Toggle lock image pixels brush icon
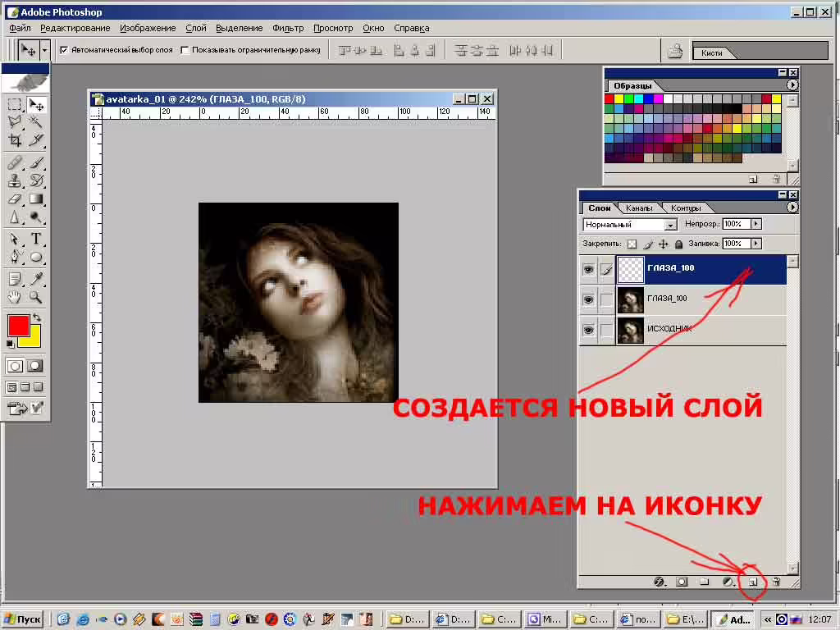Image resolution: width=840 pixels, height=630 pixels. pyautogui.click(x=648, y=244)
